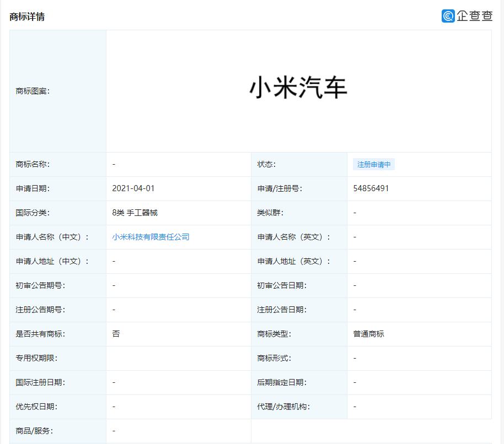The height and width of the screenshot is (444, 504).
Task: Click the 小米汽车 trademark image
Action: (298, 88)
